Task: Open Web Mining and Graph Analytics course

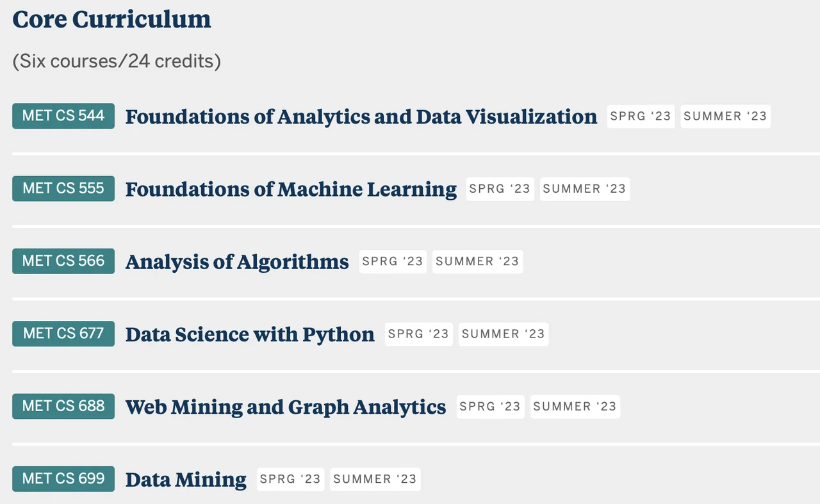Action: pos(286,407)
